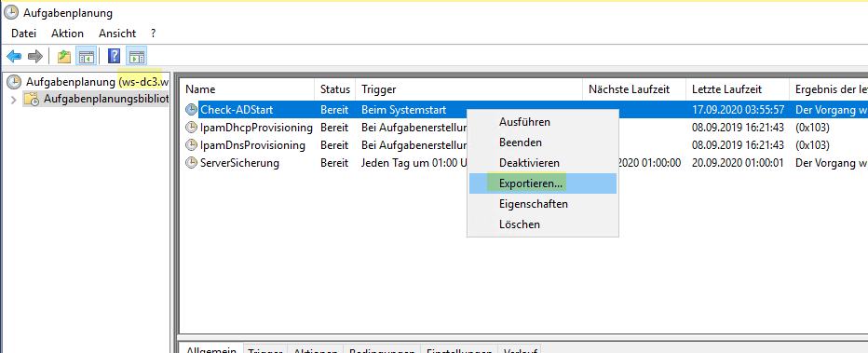The width and height of the screenshot is (868, 353).
Task: Open the ? help menu
Action: (153, 34)
